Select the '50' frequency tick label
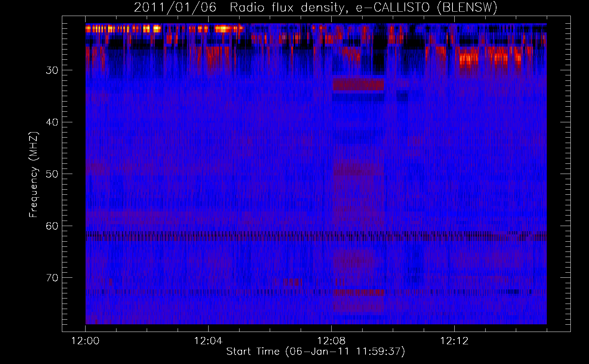 52,174
